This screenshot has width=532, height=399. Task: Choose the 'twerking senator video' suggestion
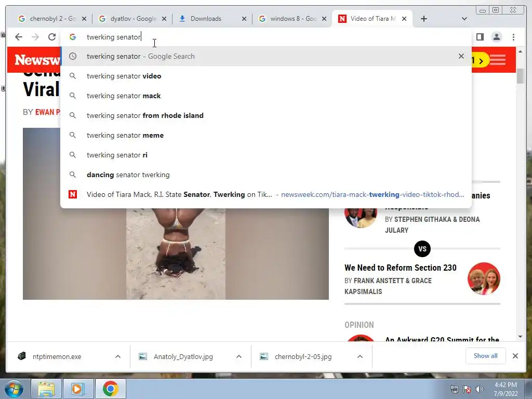[266, 76]
